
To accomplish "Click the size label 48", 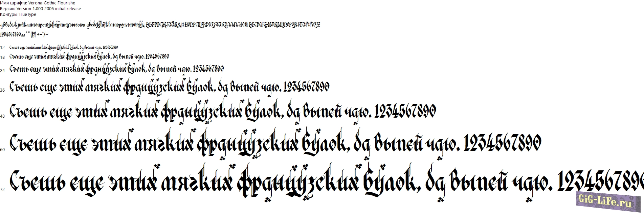I will coord(2,116).
